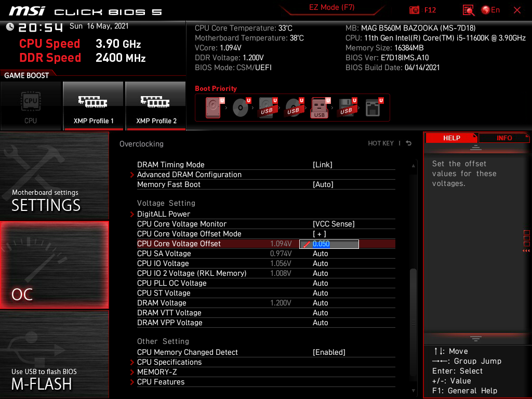The image size is (532, 399).
Task: Click the date Sun 16 May, 2021
Action: [99, 26]
